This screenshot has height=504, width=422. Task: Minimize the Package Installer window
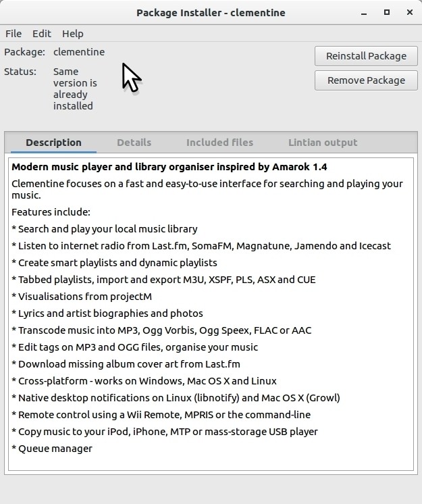coord(364,13)
